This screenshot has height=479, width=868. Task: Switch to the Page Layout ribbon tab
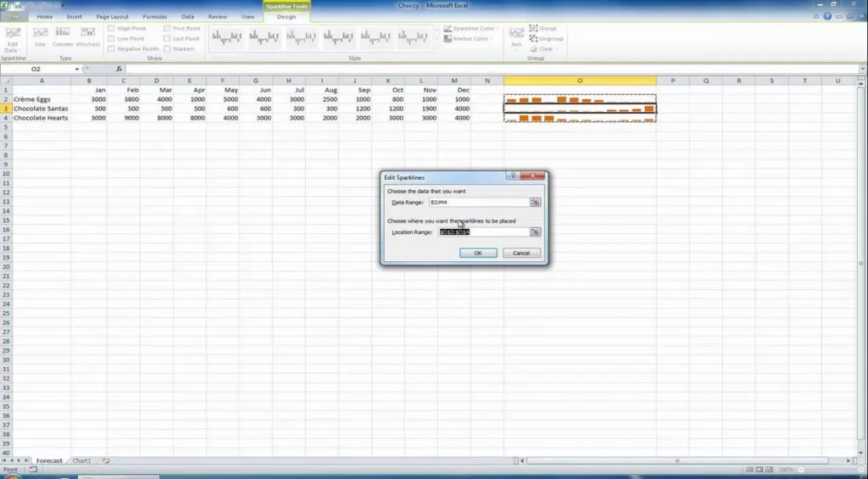(x=113, y=17)
